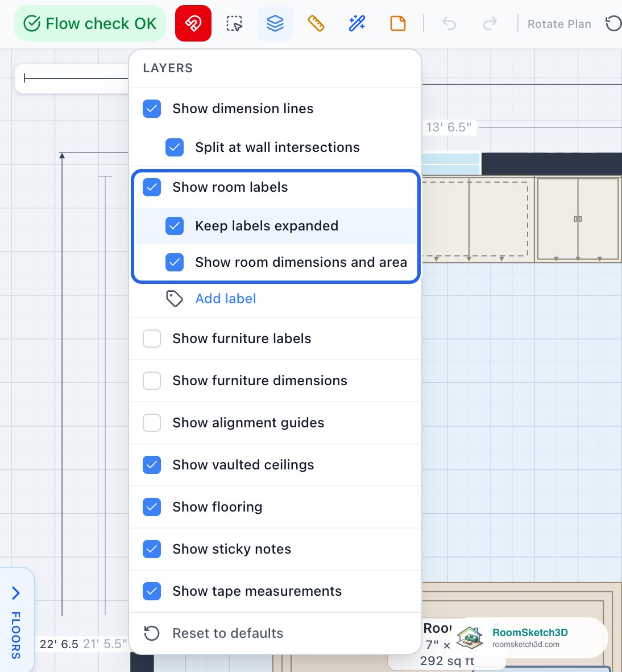Open the magic wand tool

(x=357, y=23)
